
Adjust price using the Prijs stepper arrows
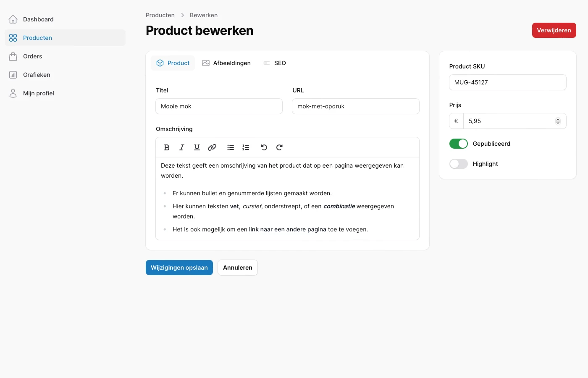558,121
